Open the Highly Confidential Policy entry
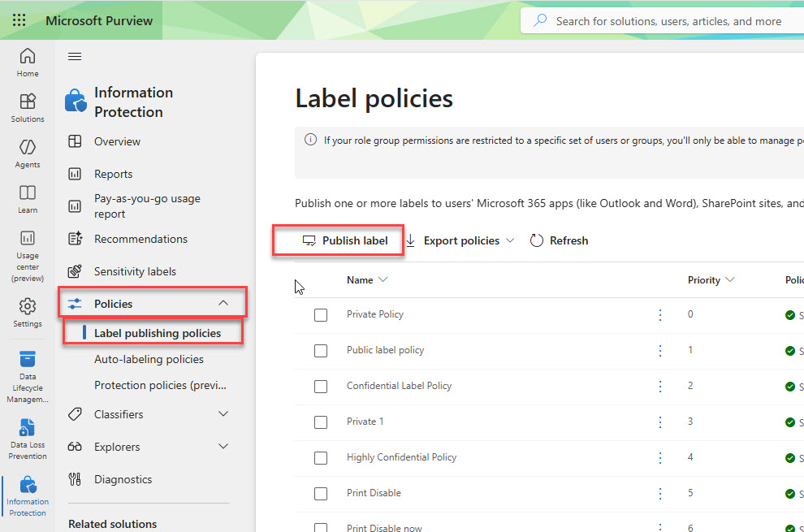The image size is (804, 532). pos(401,457)
